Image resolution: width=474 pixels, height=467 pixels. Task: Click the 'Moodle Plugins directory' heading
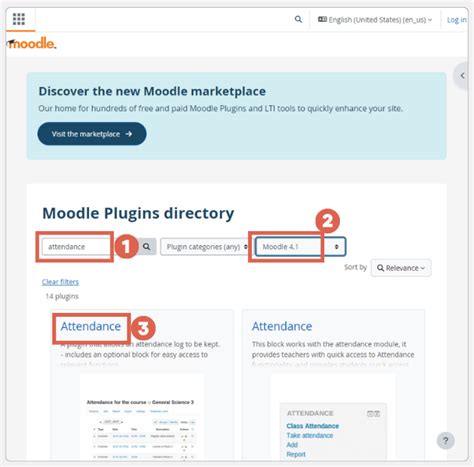(x=138, y=213)
